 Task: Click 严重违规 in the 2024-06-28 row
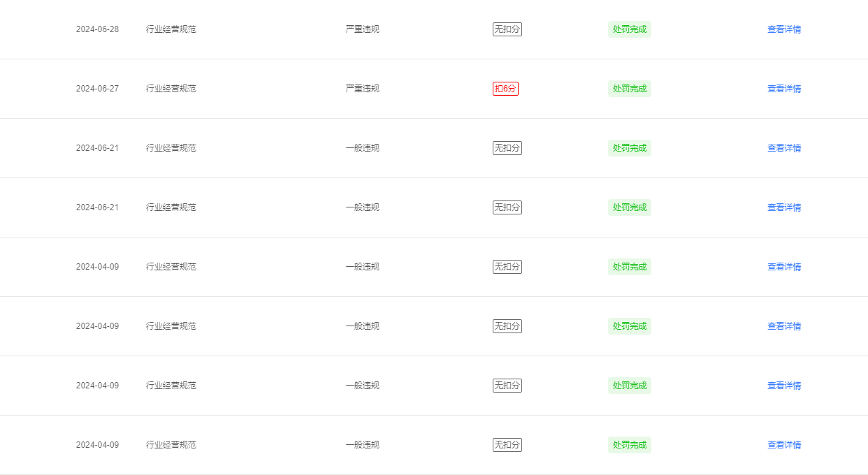(x=363, y=29)
